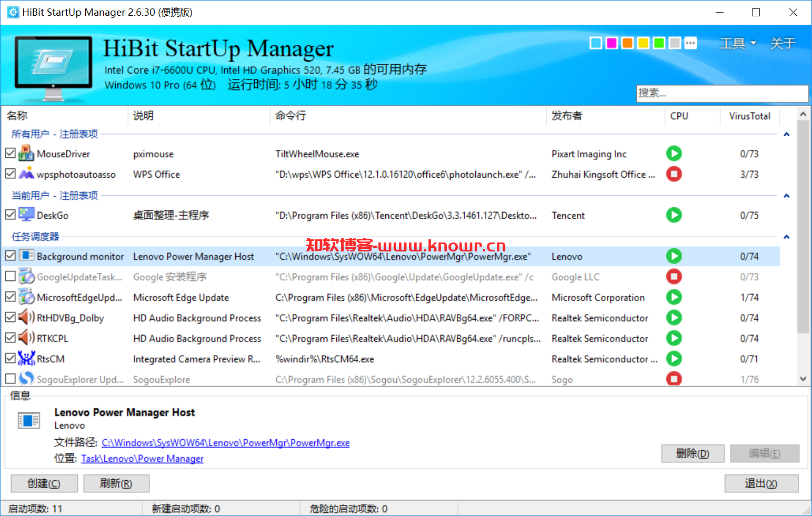Open the 关于 menu
This screenshot has width=812, height=516.
(783, 43)
